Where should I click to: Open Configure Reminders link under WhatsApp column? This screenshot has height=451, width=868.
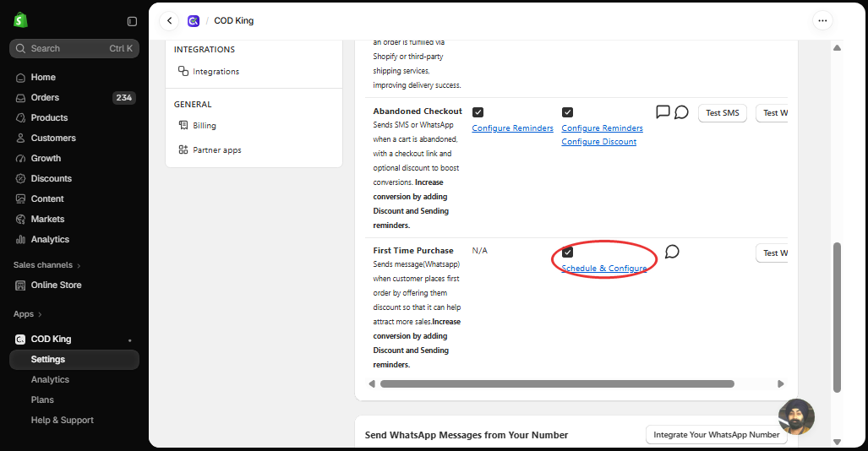click(x=603, y=128)
